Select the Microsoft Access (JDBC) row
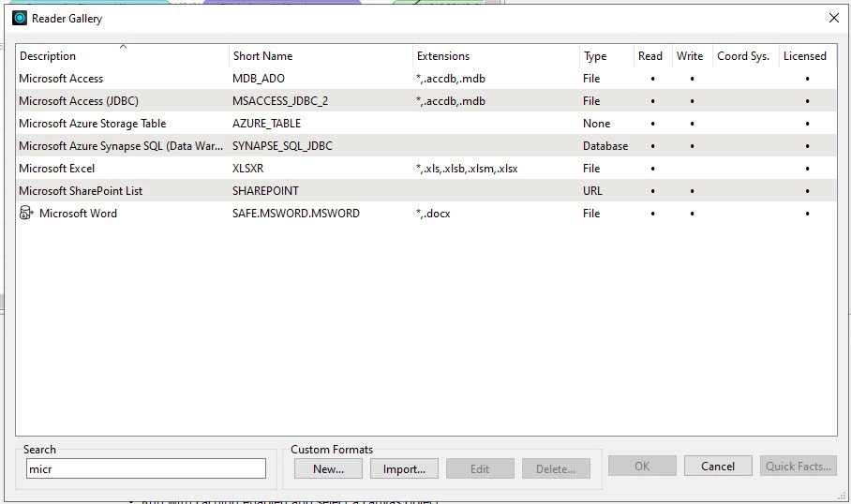 (426, 101)
